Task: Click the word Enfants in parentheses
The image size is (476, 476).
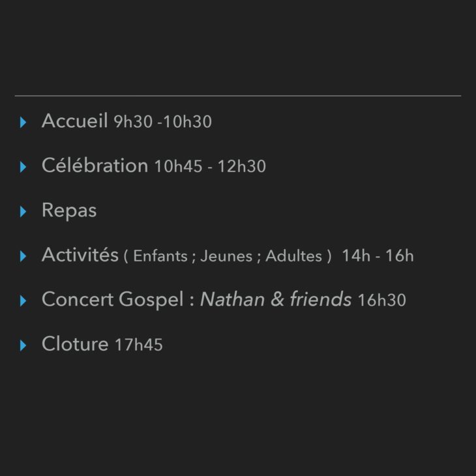Action: coord(160,256)
